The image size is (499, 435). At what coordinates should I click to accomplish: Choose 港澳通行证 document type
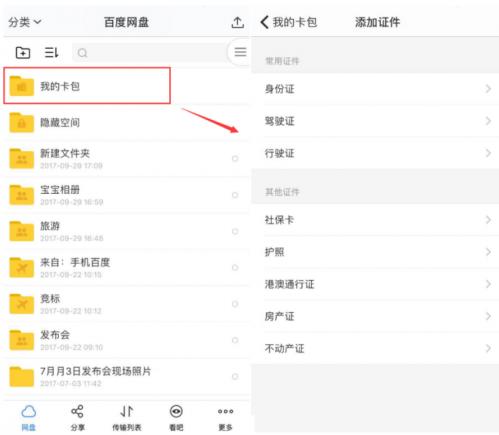pyautogui.click(x=376, y=284)
